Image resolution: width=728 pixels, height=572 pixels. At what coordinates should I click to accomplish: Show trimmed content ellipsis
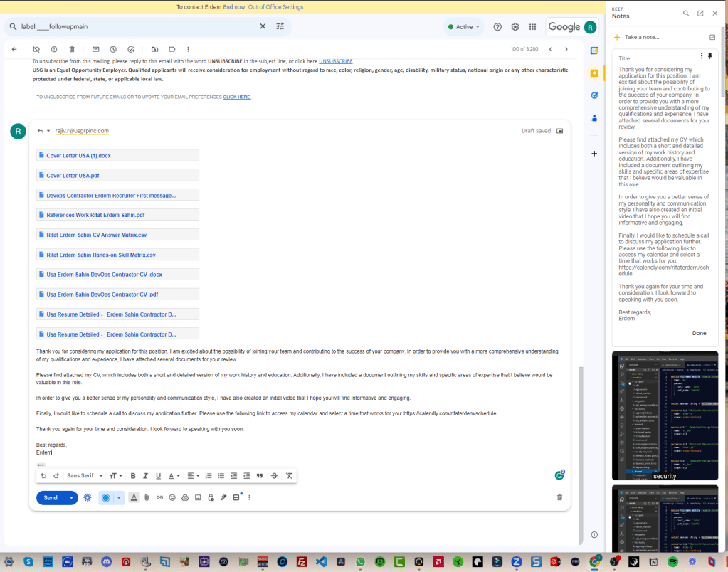click(x=41, y=465)
